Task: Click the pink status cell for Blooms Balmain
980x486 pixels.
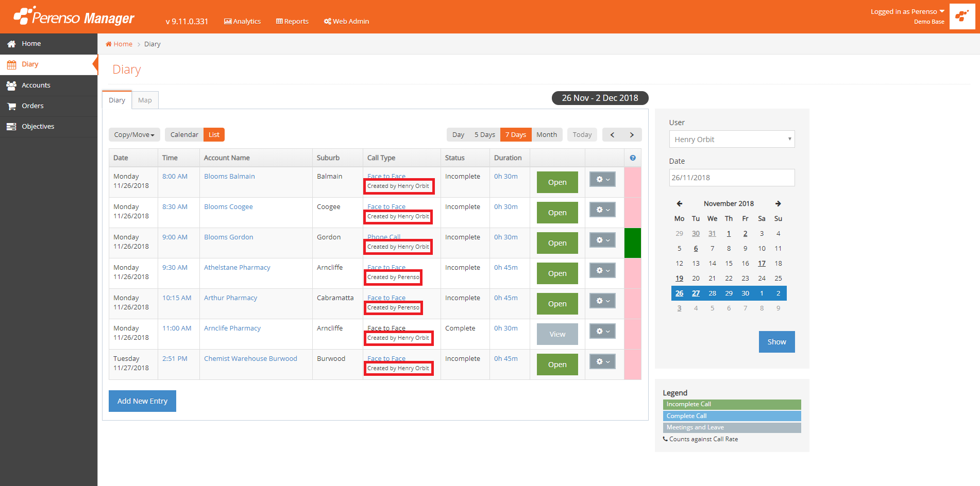Action: [x=632, y=182]
